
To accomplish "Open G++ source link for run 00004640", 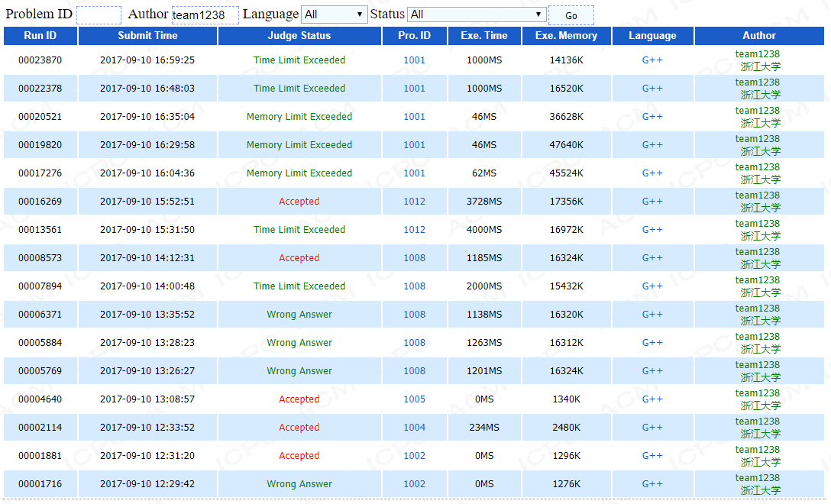I will (652, 399).
